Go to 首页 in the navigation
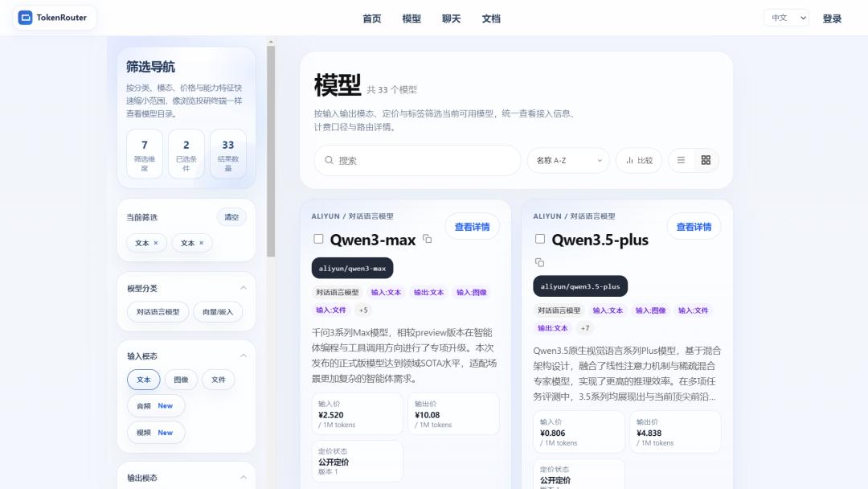The image size is (868, 489). pos(372,18)
